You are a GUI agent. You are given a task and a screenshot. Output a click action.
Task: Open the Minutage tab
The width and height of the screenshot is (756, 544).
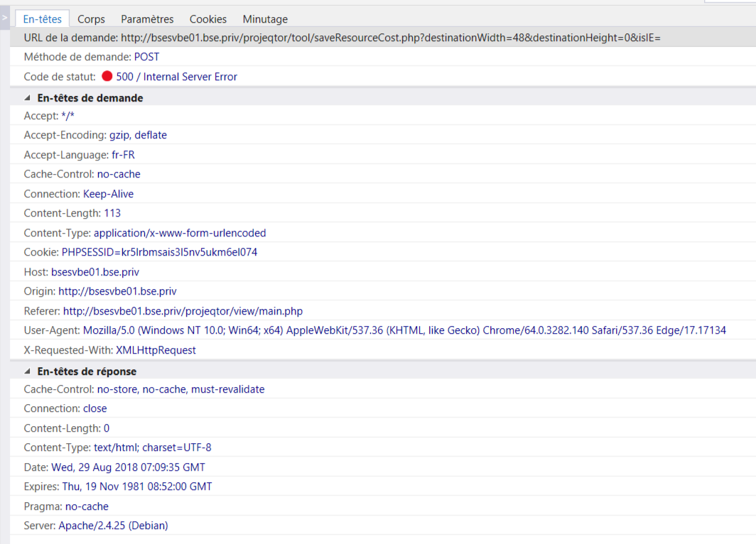(265, 19)
